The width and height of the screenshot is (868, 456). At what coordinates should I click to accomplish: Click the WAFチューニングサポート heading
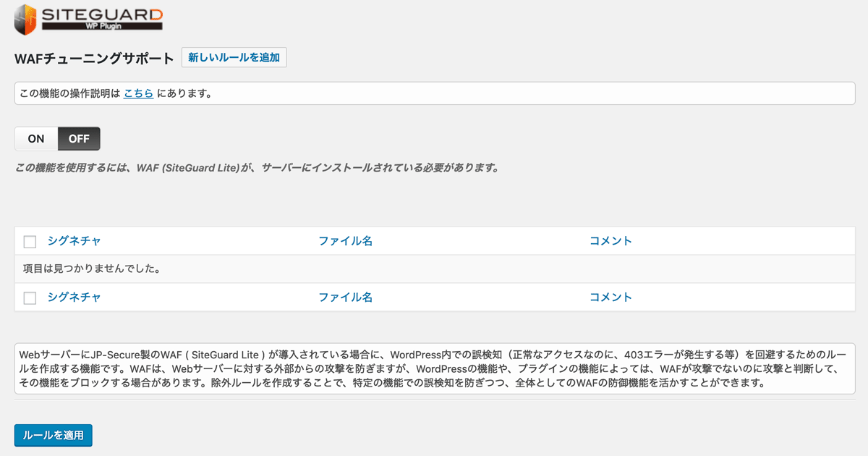[x=94, y=59]
